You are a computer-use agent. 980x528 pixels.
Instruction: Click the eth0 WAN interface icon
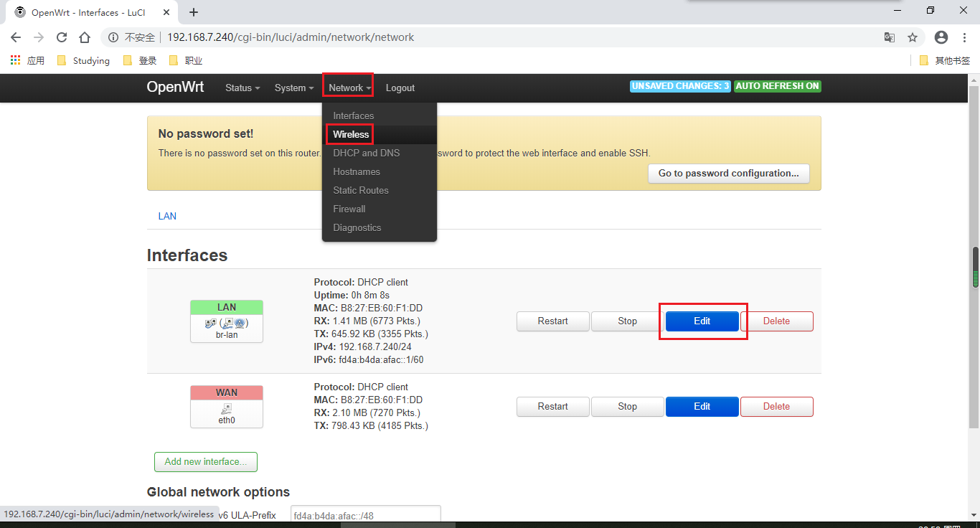(x=227, y=408)
